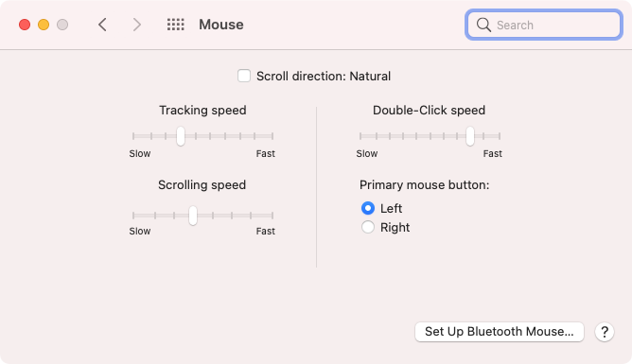Screen dimensions: 632x364
Task: Click the magnifying glass search icon
Action: (483, 25)
